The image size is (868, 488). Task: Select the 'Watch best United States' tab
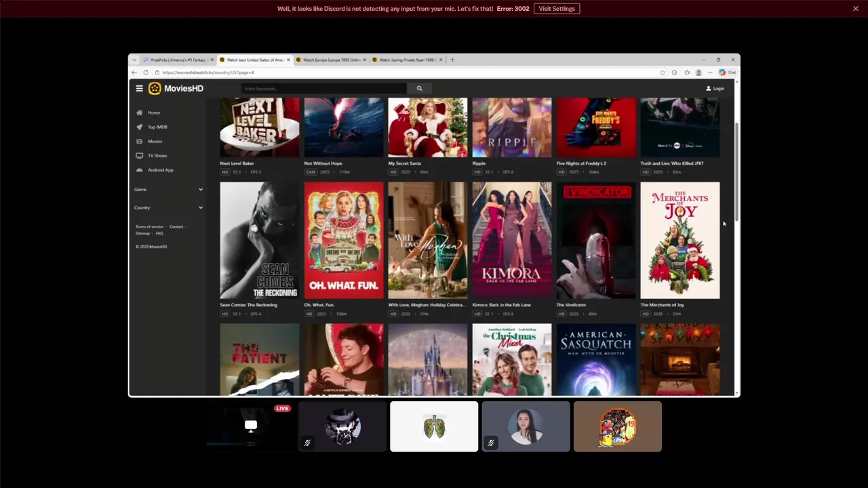(x=254, y=60)
